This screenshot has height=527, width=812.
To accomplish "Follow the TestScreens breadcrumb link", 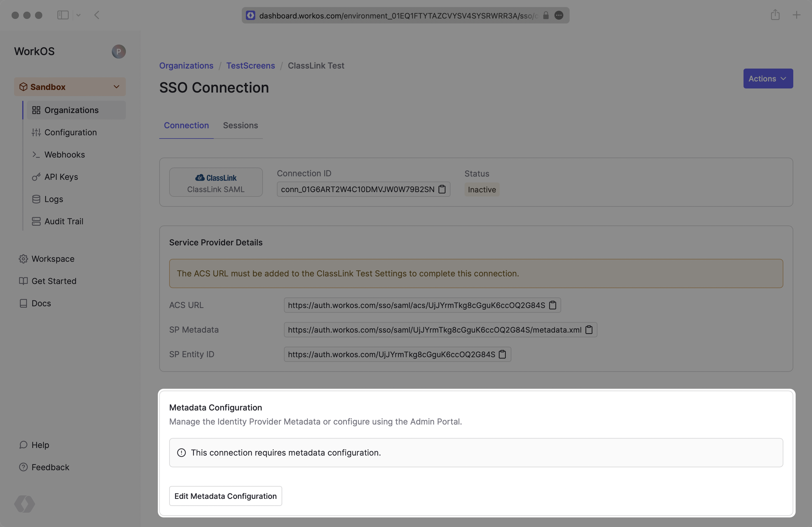I will [250, 66].
